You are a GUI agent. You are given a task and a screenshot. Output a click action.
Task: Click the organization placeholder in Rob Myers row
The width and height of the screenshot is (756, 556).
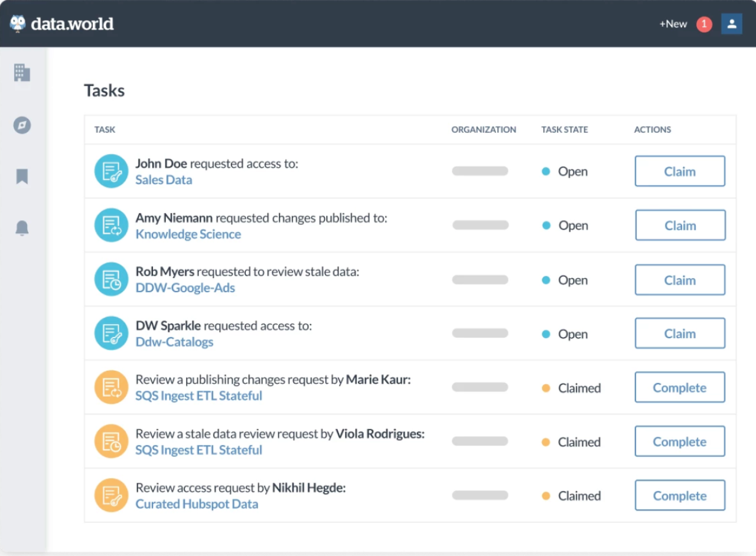click(480, 279)
